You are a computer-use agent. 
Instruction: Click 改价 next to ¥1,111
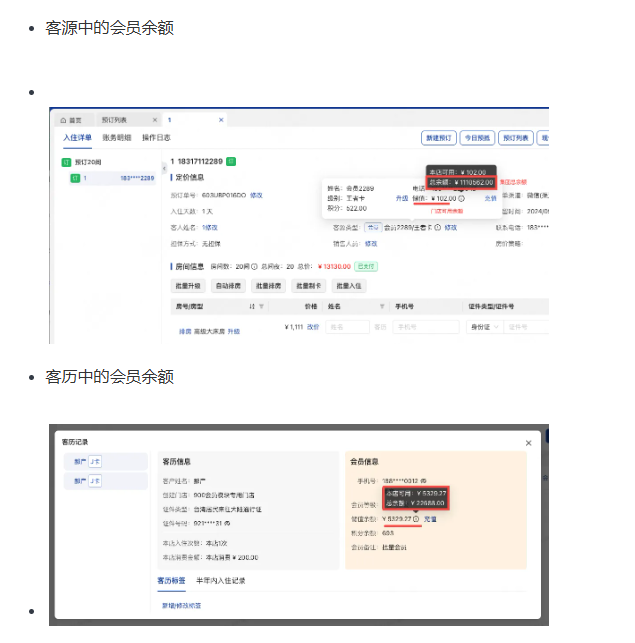click(x=313, y=327)
